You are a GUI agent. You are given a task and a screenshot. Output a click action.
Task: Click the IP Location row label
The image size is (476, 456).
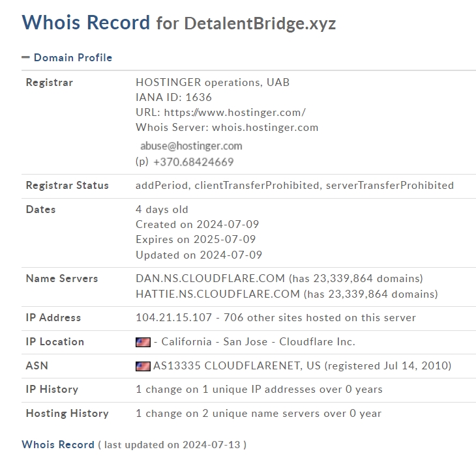click(x=55, y=342)
